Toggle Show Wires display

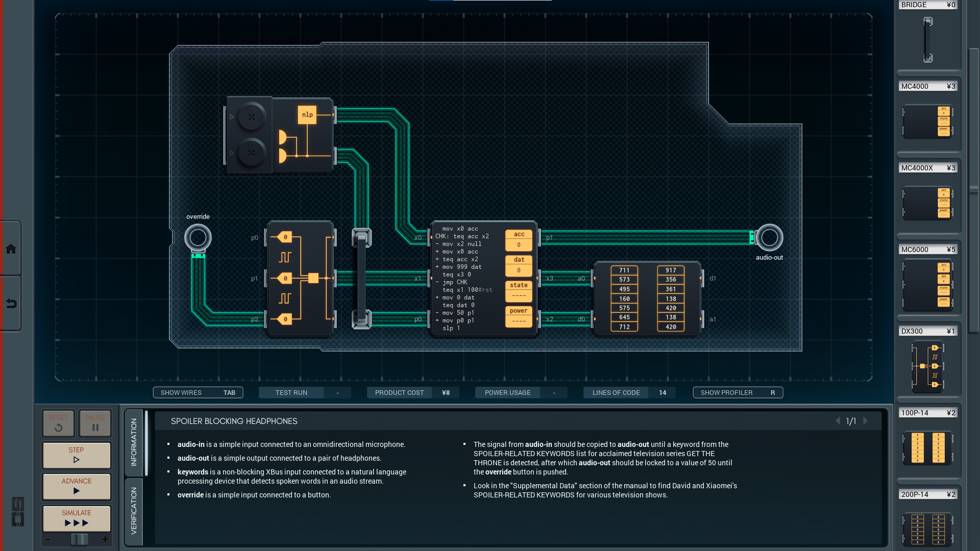(198, 392)
